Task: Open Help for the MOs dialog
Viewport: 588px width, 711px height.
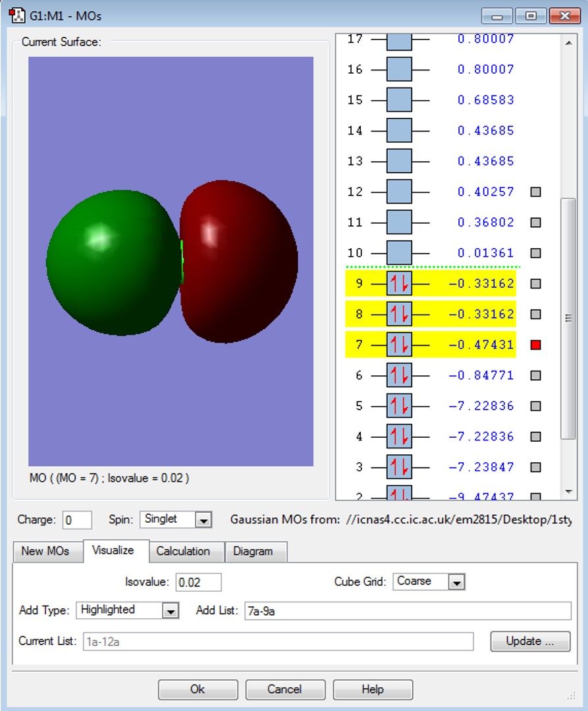Action: click(373, 689)
